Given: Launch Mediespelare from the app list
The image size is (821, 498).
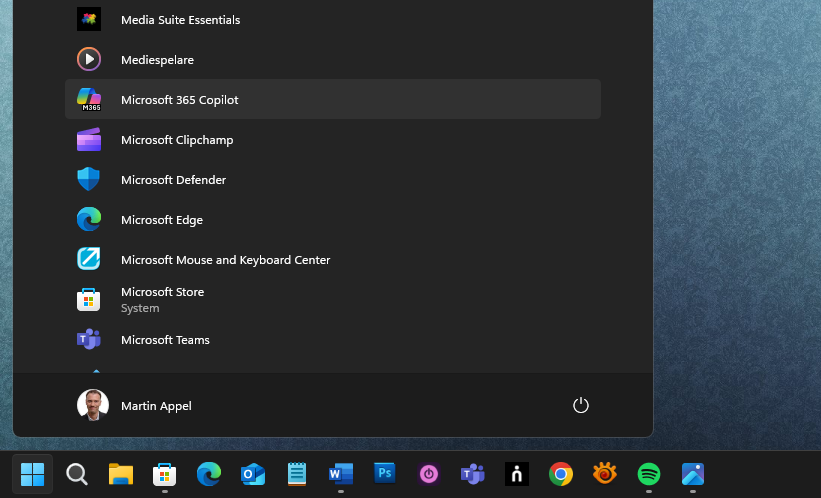Looking at the screenshot, I should pos(157,60).
